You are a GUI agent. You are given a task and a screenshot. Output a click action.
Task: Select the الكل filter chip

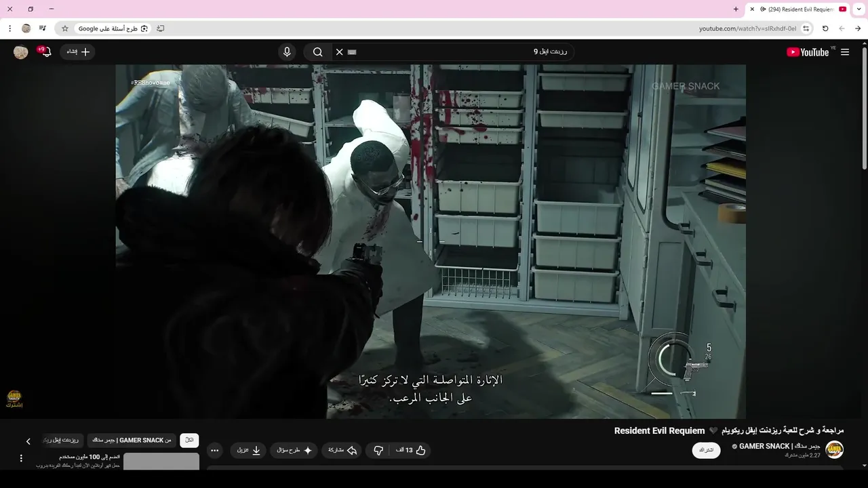[189, 440]
